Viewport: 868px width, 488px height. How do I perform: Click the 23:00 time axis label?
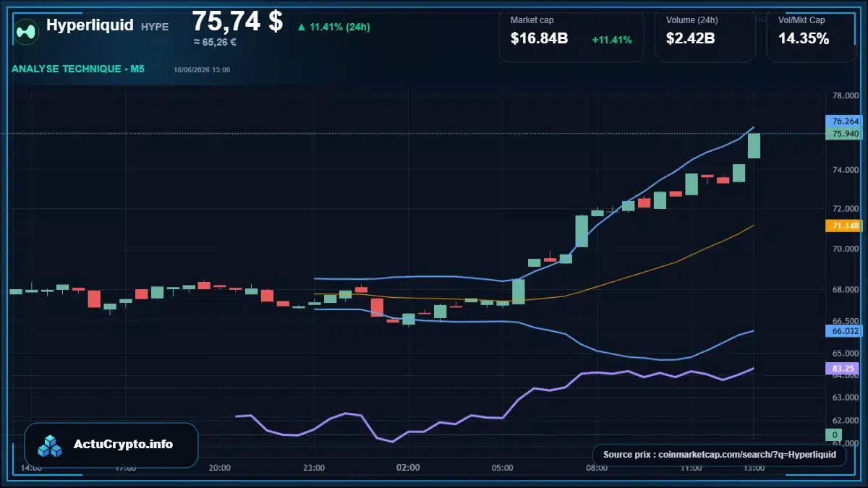(313, 468)
